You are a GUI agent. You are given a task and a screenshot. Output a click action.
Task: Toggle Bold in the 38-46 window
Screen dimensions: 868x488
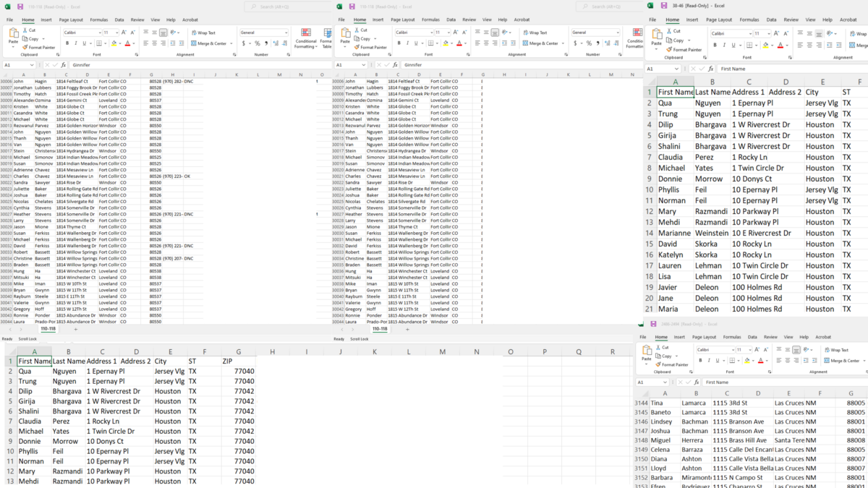point(715,45)
